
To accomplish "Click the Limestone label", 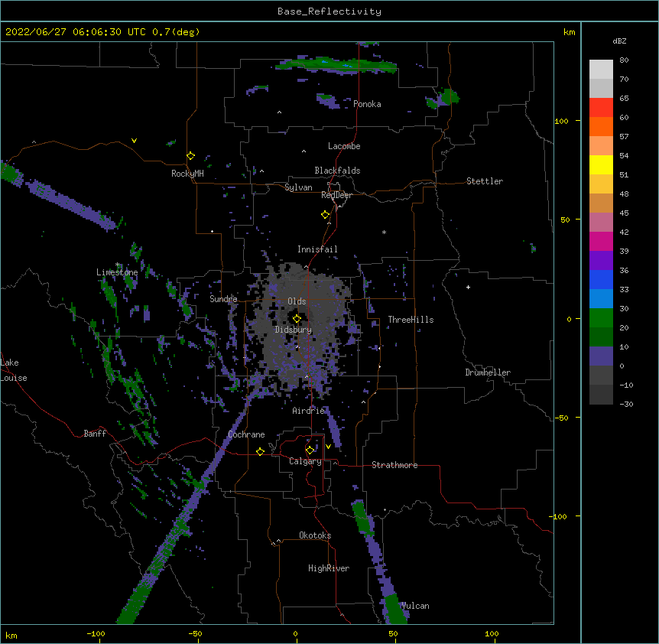I will [x=117, y=272].
